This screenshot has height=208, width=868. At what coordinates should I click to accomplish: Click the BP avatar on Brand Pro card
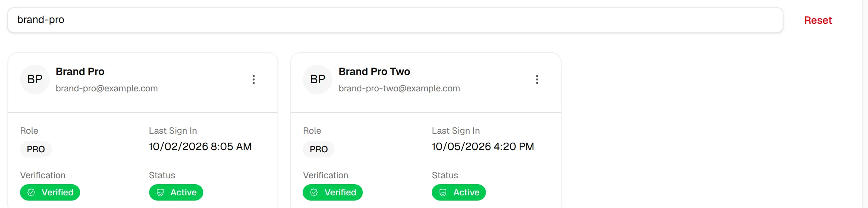pos(35,79)
